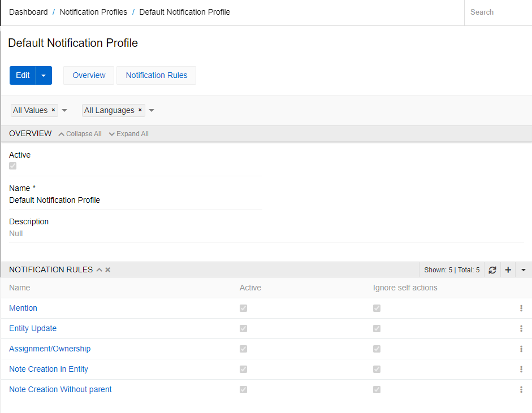Refresh the Notification Rules list
Viewport: 532px width, 413px height.
(x=492, y=269)
